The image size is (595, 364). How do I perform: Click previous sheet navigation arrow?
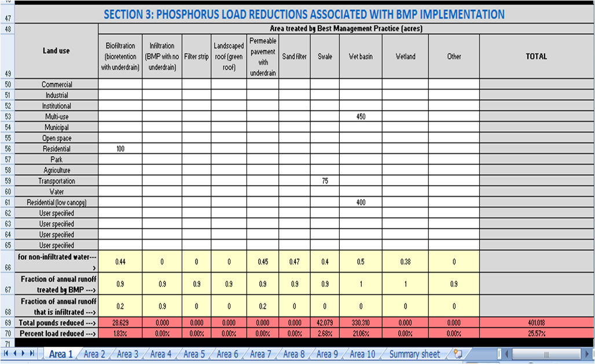15,354
